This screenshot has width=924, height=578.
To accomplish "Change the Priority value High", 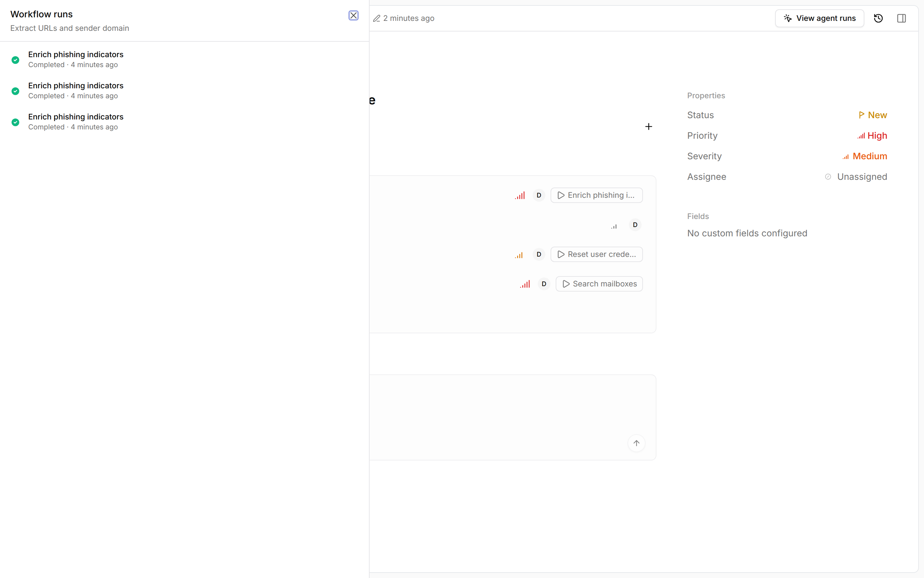I will 872,136.
